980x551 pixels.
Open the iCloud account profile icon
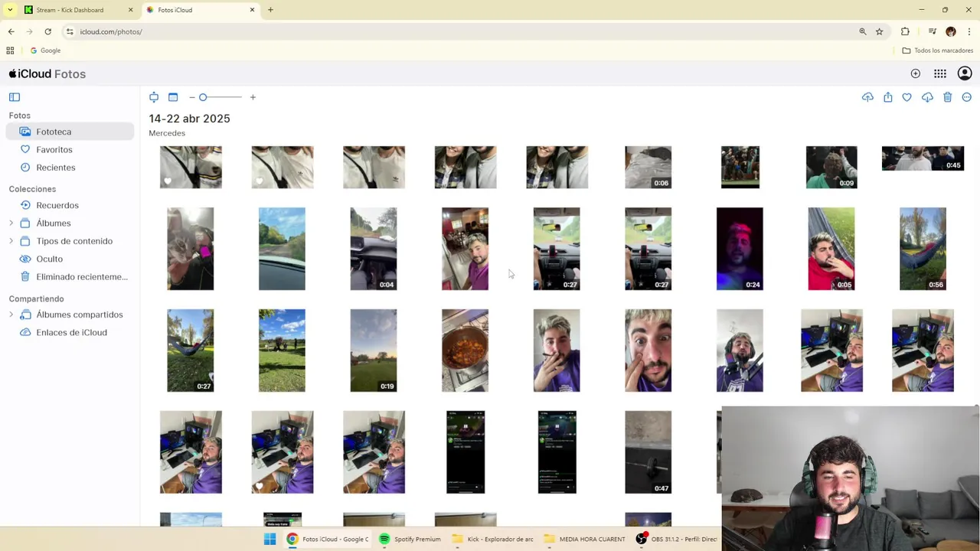[x=965, y=73]
